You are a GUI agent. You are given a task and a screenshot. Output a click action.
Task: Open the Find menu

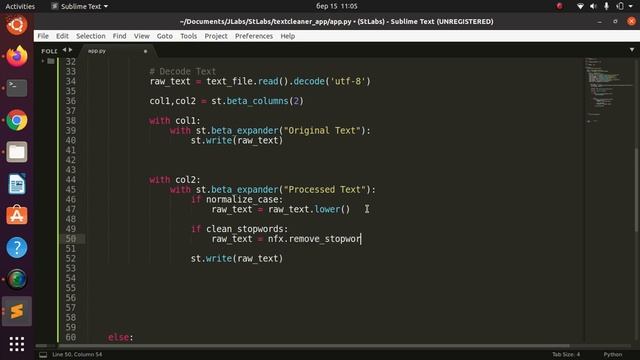(x=120, y=36)
